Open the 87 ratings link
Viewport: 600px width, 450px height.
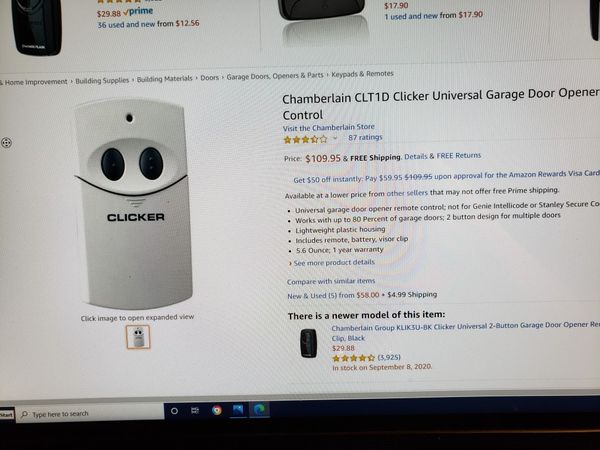click(x=365, y=137)
